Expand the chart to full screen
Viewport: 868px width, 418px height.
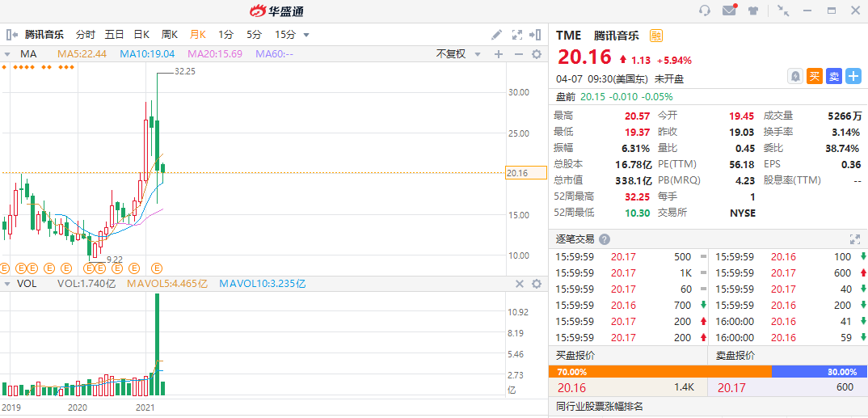click(x=517, y=35)
